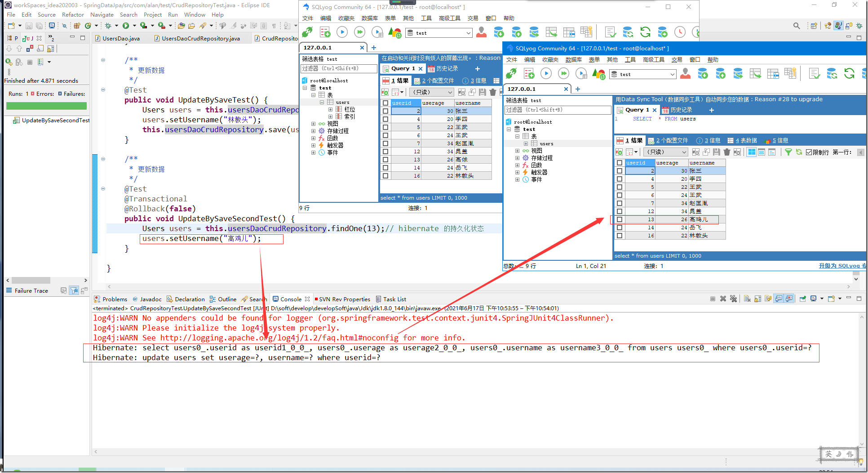
Task: Click front SQLyog new connection plug icon
Action: pyautogui.click(x=511, y=74)
